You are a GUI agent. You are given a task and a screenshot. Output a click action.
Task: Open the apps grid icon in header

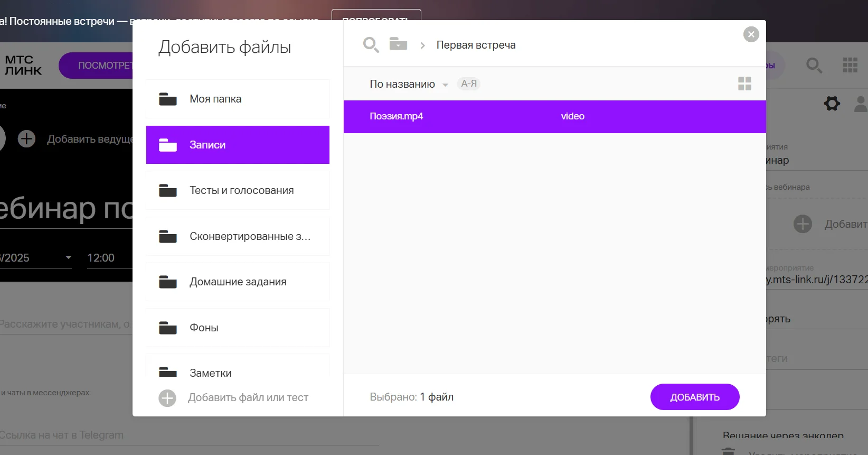click(x=850, y=65)
